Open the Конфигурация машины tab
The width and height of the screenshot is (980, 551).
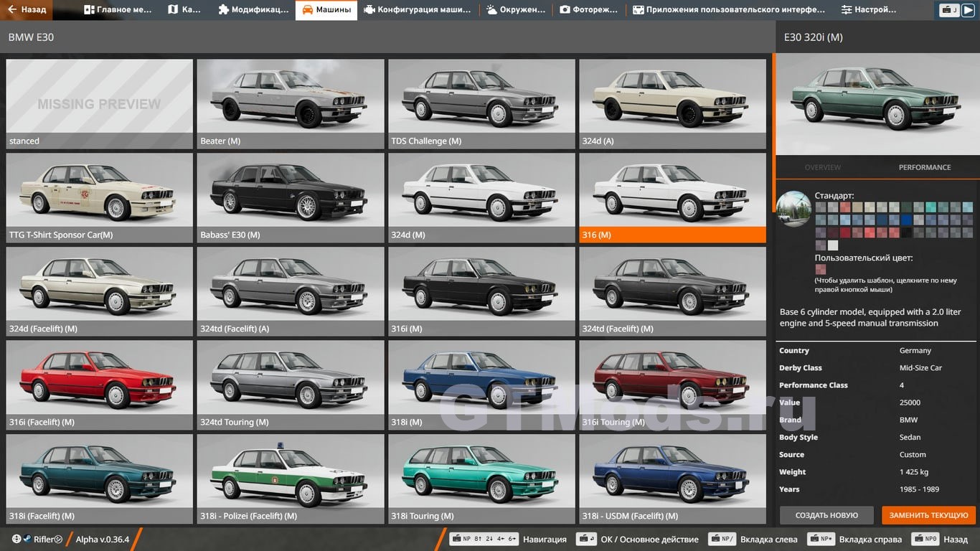(x=418, y=10)
